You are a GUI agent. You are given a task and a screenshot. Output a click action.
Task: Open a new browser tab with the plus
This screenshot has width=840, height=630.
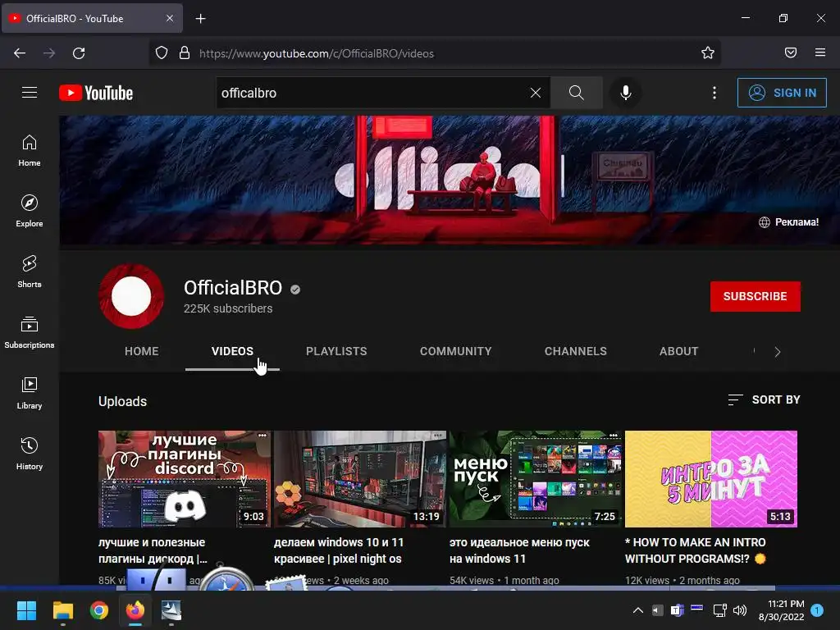click(x=200, y=19)
